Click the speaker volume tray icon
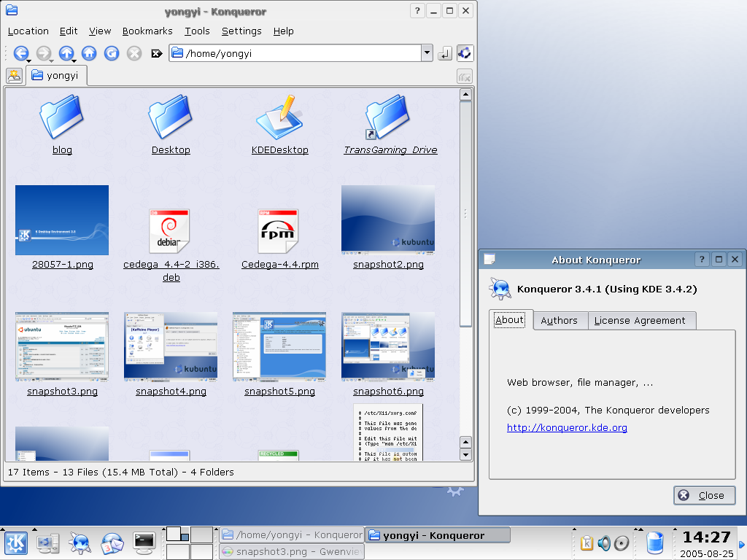 (x=604, y=542)
